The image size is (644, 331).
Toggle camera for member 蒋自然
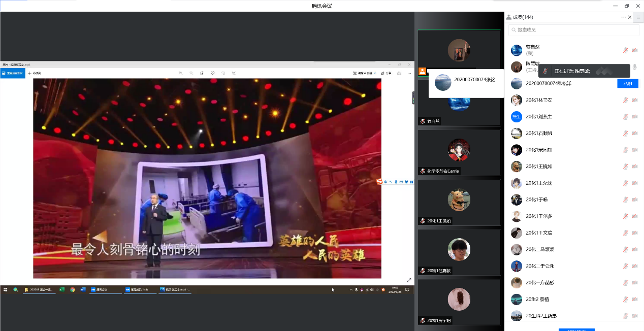pos(634,50)
